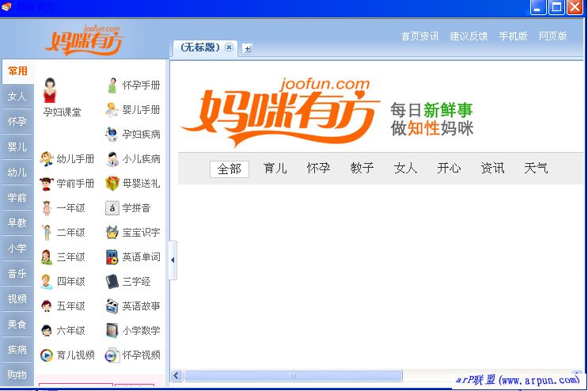Screen dimensions: 588x391
Task: Select the 教子 category filter
Action: (362, 169)
